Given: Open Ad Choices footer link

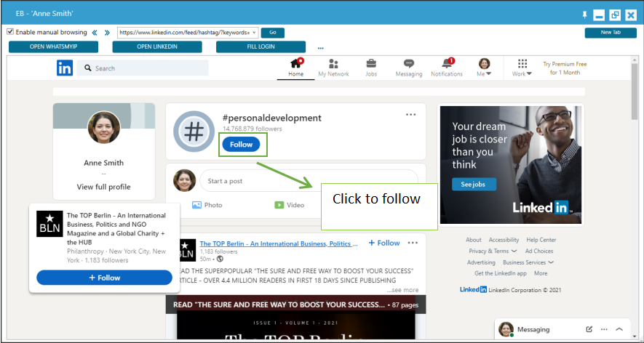Looking at the screenshot, I should (539, 251).
